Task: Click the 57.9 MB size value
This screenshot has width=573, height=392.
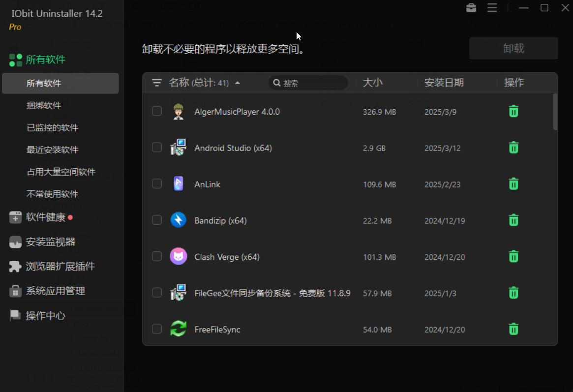Action: pos(377,293)
